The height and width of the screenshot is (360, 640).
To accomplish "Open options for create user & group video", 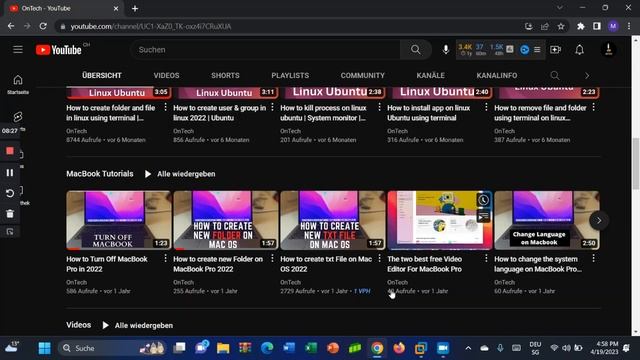I will pyautogui.click(x=272, y=107).
